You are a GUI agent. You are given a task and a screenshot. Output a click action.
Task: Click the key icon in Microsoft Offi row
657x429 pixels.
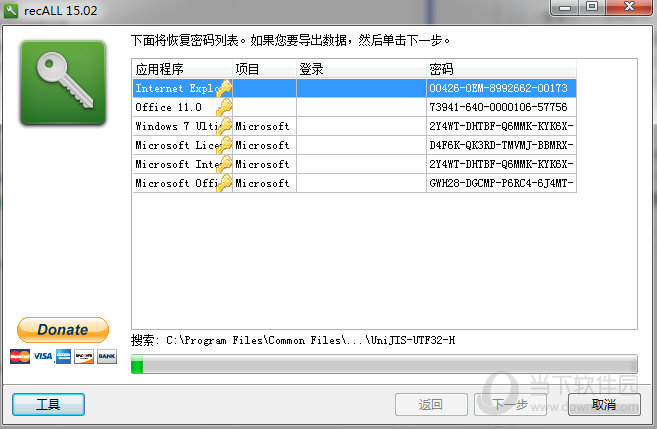tap(224, 183)
